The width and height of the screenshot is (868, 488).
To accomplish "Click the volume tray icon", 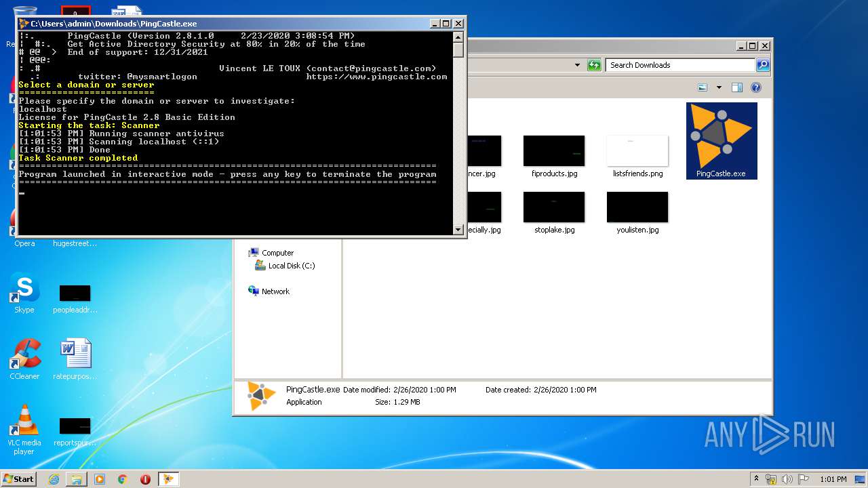I will point(787,479).
